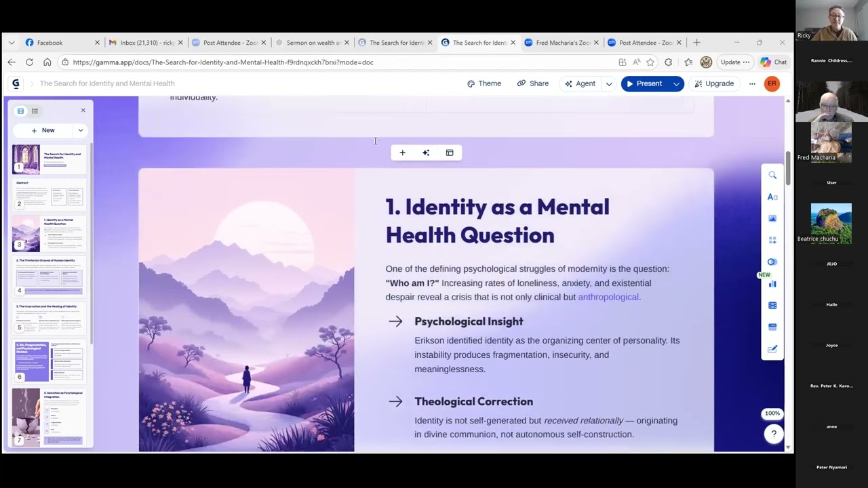Screen dimensions: 868x488
Task: Open the Theme menu
Action: click(x=484, y=84)
